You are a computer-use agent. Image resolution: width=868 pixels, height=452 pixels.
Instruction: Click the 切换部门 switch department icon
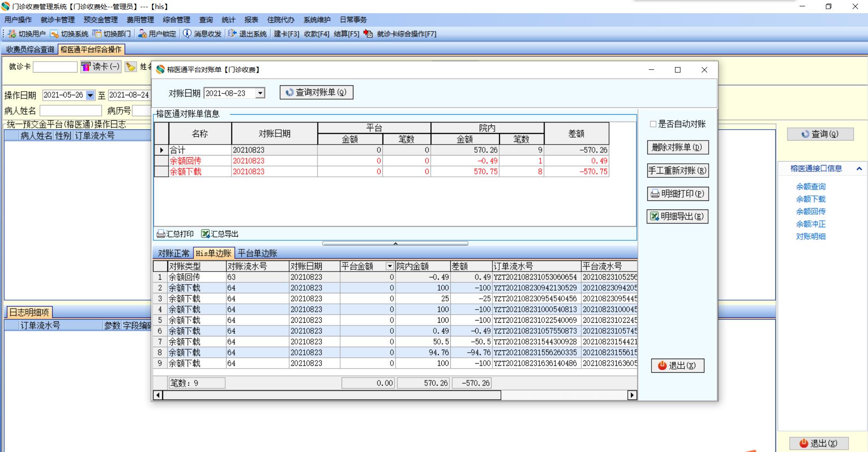97,34
